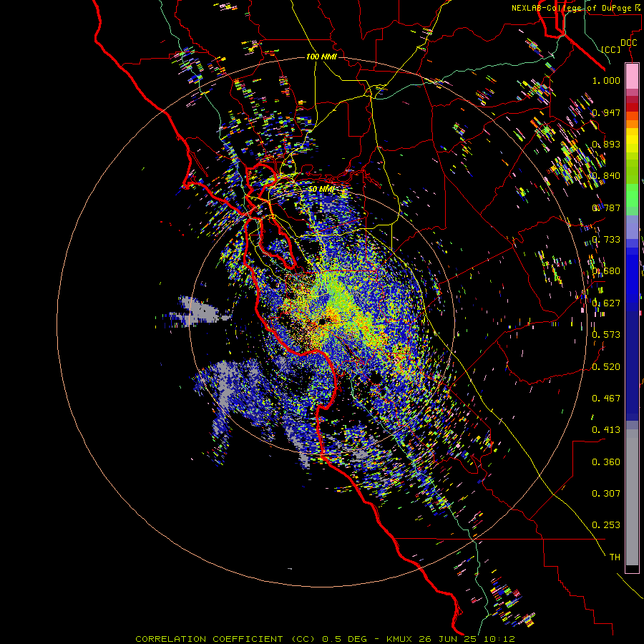Click the 26 JUN 25 date in footer
644x644 pixels.
click(x=447, y=639)
